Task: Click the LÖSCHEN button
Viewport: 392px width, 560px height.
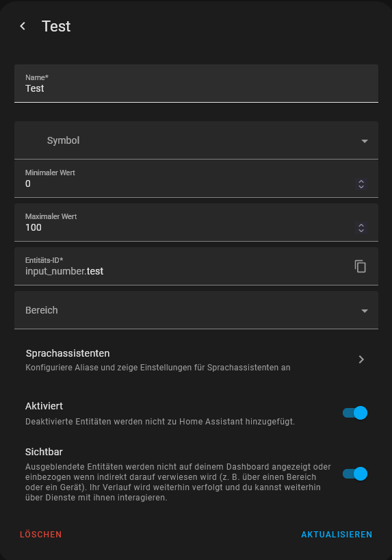Action: [40, 534]
